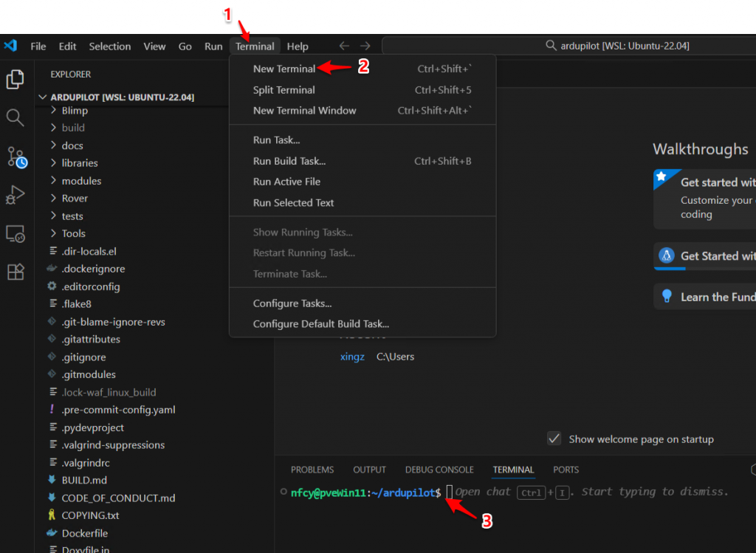Switch to the DEBUG CONSOLE tab
The width and height of the screenshot is (756, 553).
point(439,470)
